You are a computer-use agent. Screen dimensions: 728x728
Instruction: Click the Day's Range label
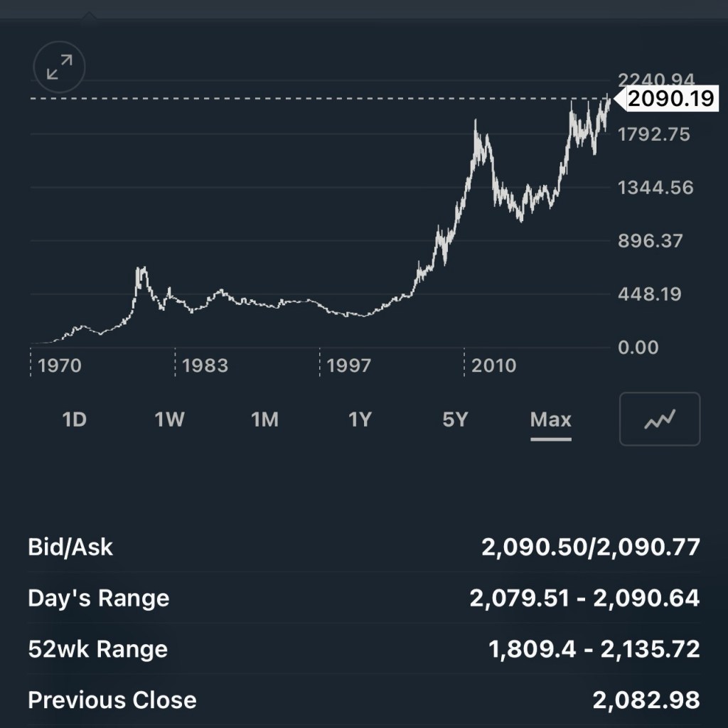tap(98, 598)
